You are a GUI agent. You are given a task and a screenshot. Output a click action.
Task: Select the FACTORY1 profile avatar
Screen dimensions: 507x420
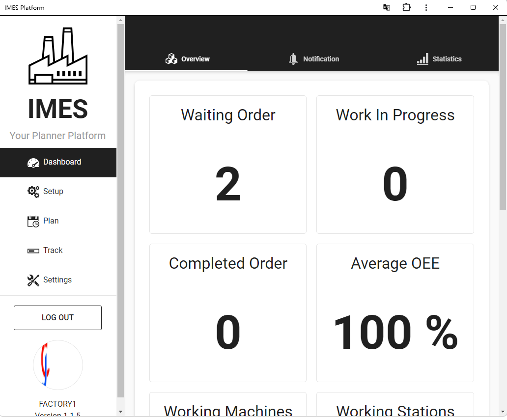click(x=58, y=365)
